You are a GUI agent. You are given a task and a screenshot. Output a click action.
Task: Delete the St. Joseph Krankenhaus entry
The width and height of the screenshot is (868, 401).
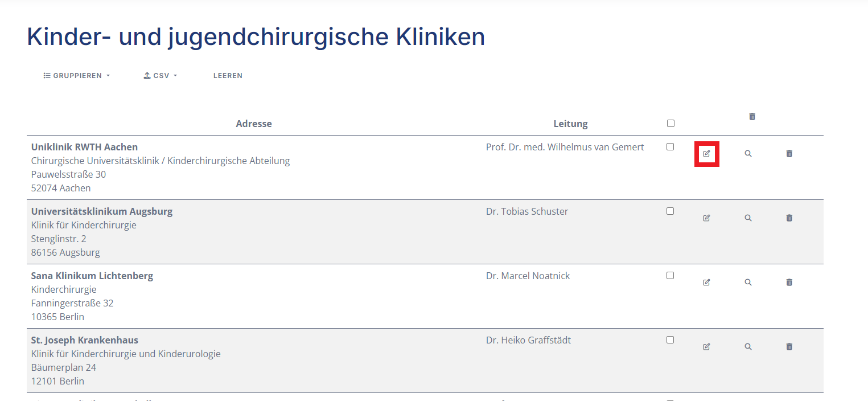pyautogui.click(x=789, y=347)
